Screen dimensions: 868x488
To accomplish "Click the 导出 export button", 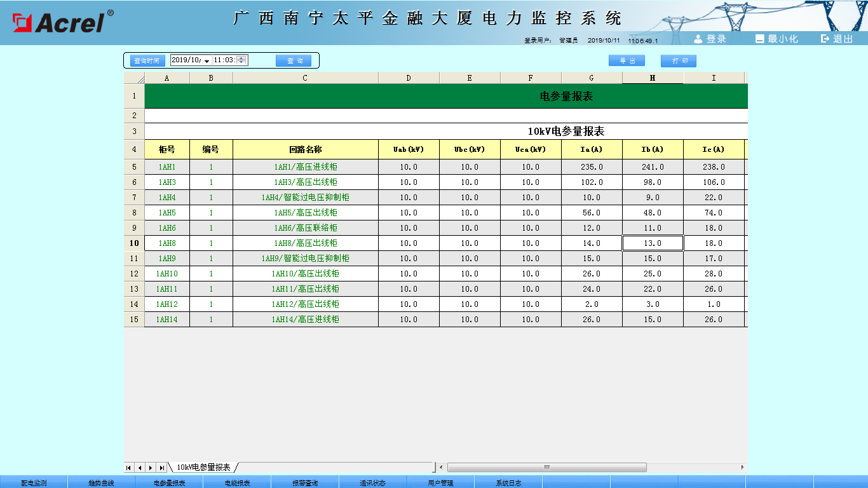I will (x=627, y=60).
